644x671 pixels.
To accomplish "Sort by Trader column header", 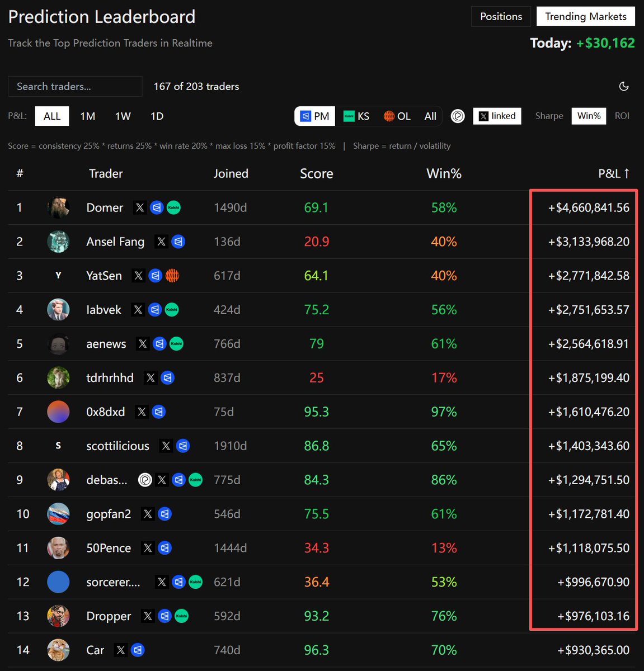I will (x=106, y=173).
